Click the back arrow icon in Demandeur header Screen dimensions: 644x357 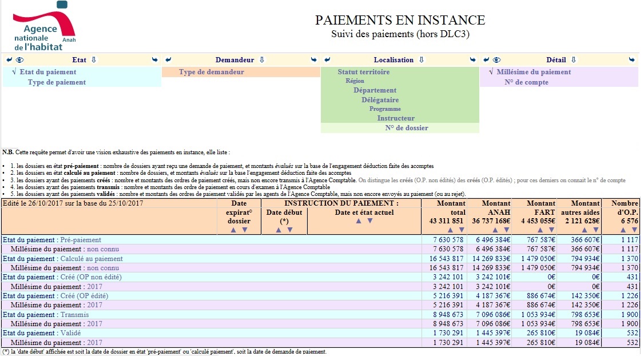point(168,60)
